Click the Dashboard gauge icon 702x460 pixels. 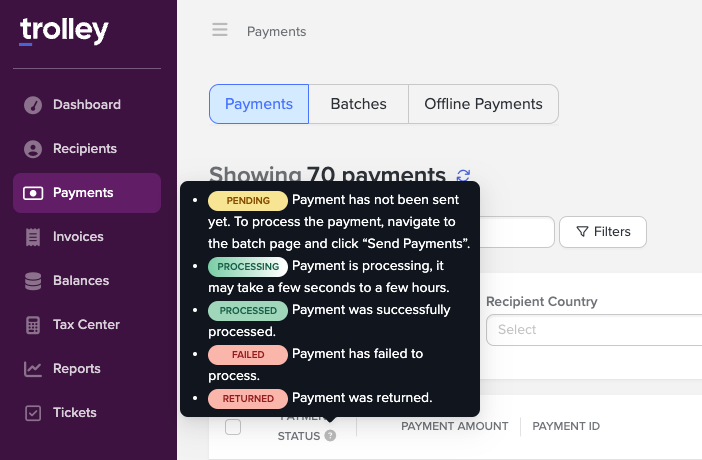pyautogui.click(x=33, y=105)
